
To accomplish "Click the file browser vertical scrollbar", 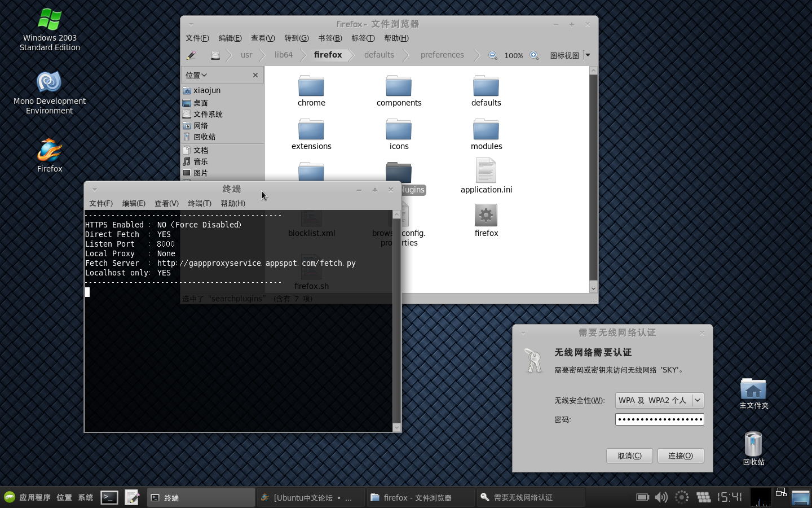I will [x=593, y=177].
